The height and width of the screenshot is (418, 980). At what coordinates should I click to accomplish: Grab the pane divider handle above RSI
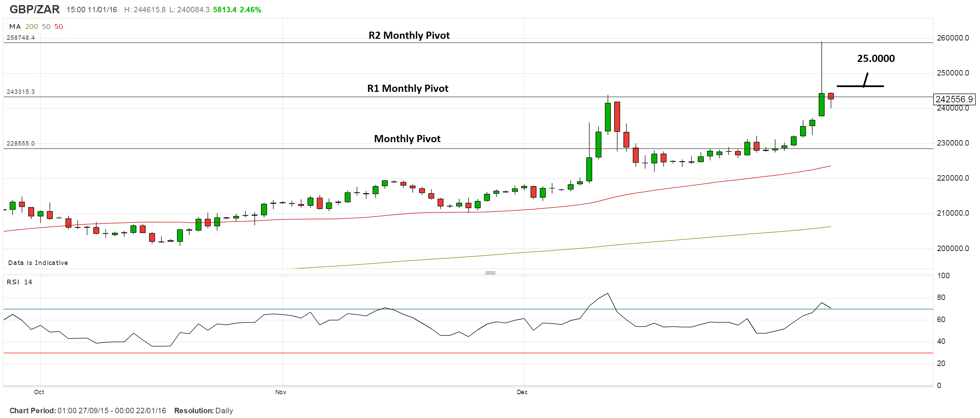(490, 273)
